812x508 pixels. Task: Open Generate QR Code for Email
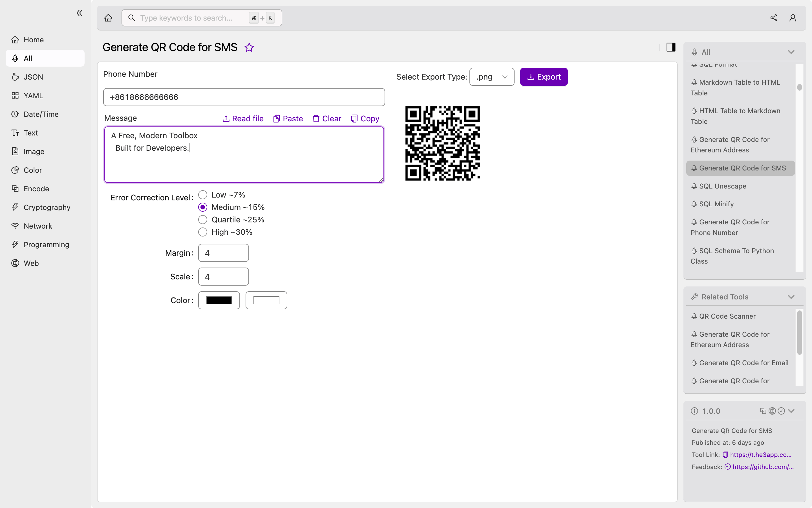(x=740, y=363)
